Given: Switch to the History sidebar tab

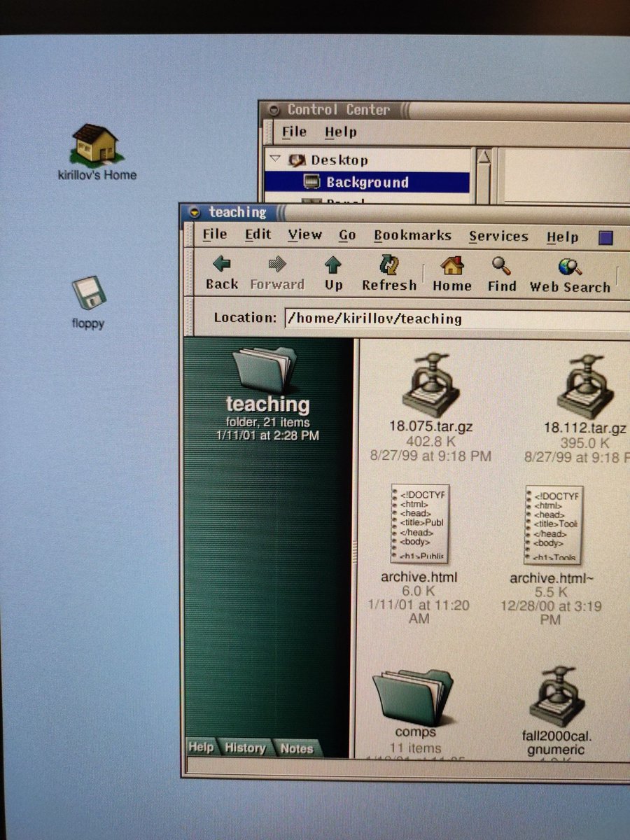Looking at the screenshot, I should coord(245,748).
